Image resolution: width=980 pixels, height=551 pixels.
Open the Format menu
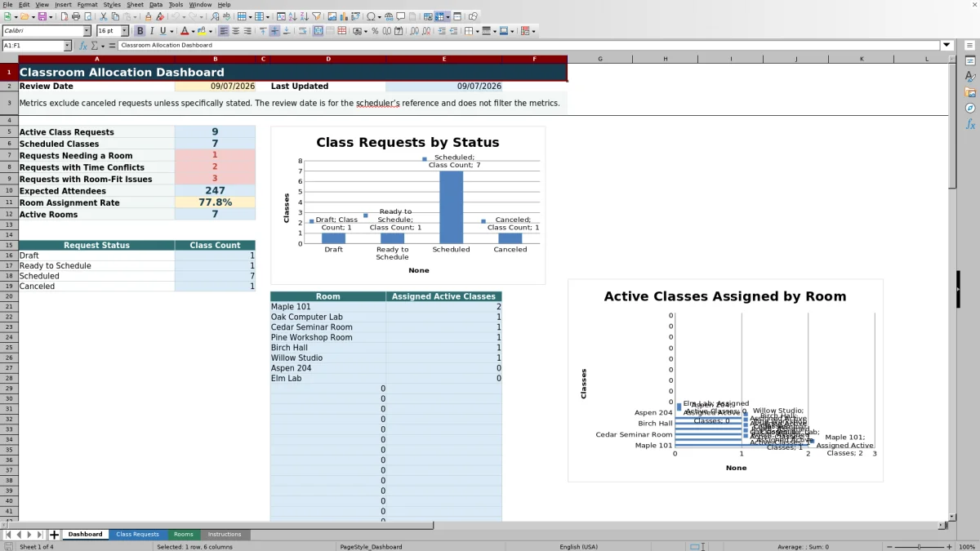pos(87,5)
